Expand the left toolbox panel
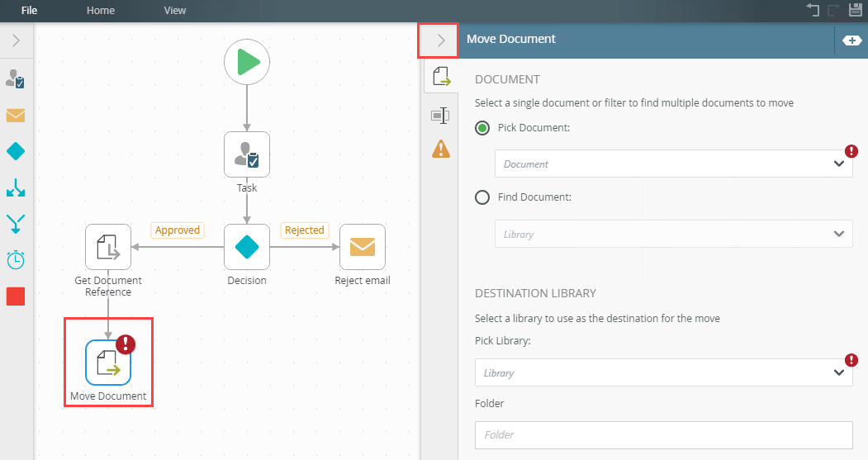The image size is (868, 460). pos(16,40)
